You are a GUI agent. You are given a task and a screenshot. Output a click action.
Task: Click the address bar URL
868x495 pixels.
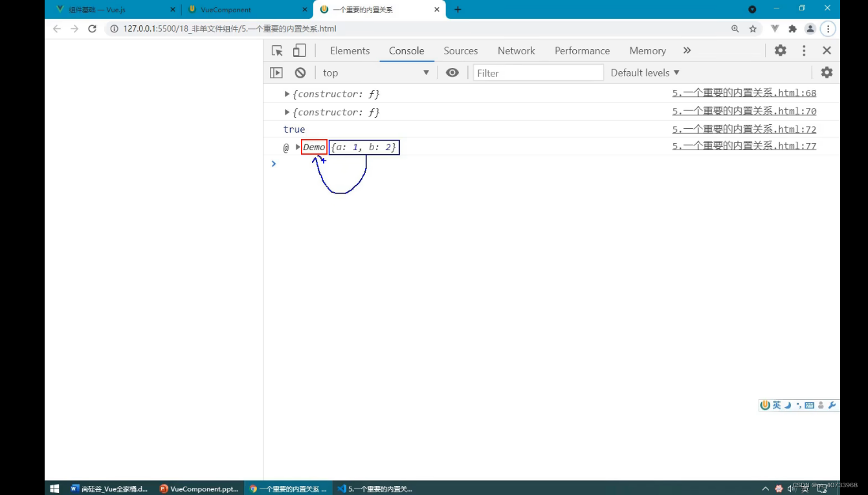point(230,28)
